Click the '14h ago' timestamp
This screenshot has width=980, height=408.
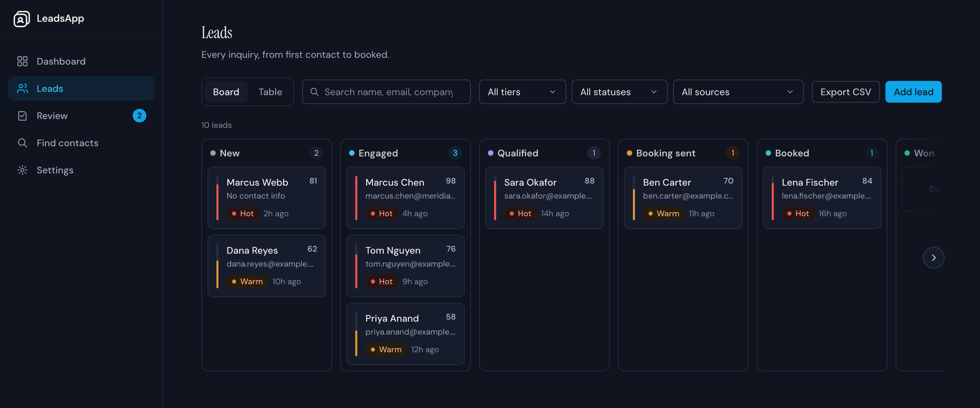(x=555, y=214)
